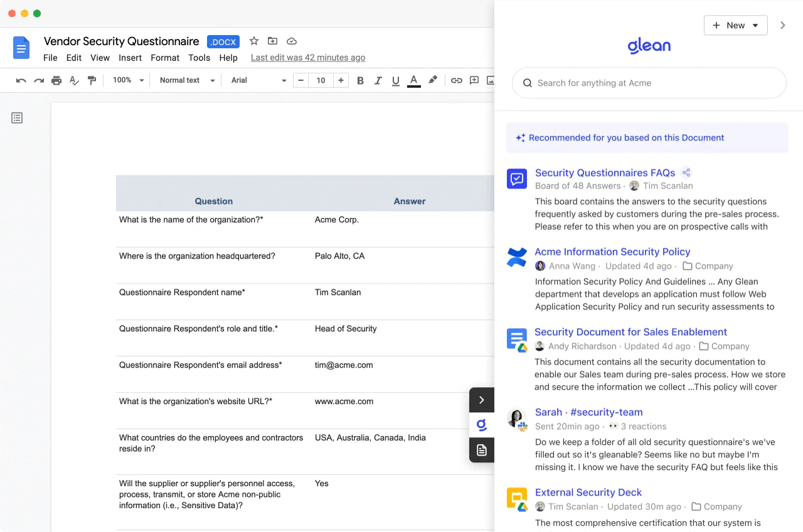Screen dimensions: 803x532
Task: Check the cloud save status icon
Action: pyautogui.click(x=292, y=41)
